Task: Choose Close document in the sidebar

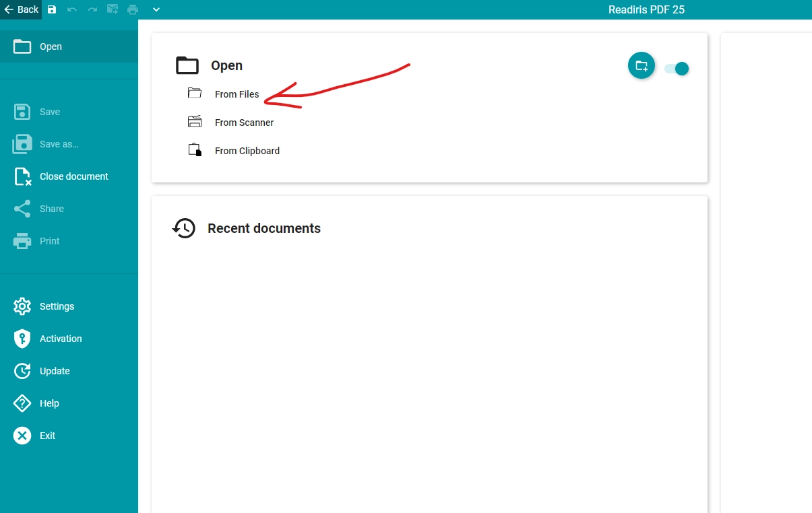Action: coord(73,176)
